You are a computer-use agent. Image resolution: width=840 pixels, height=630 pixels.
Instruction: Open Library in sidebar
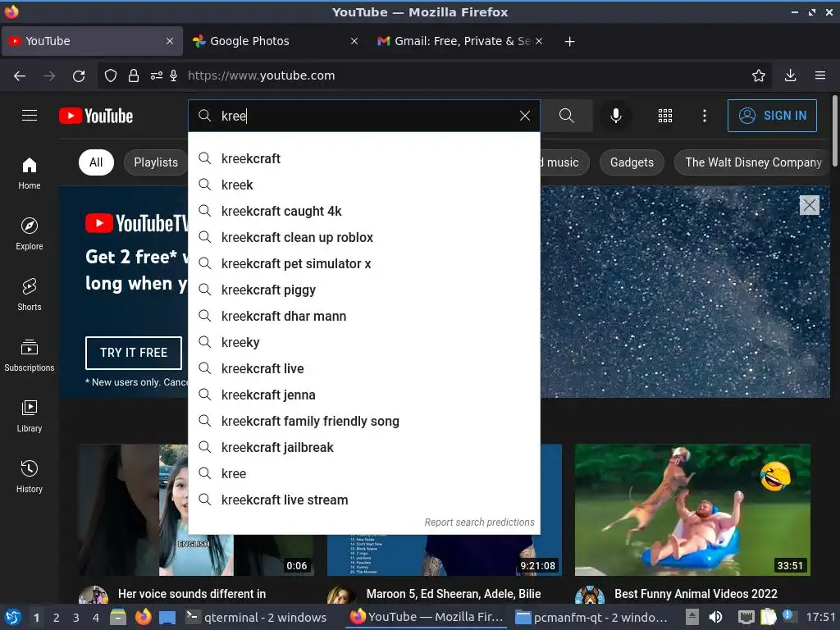[x=30, y=416]
